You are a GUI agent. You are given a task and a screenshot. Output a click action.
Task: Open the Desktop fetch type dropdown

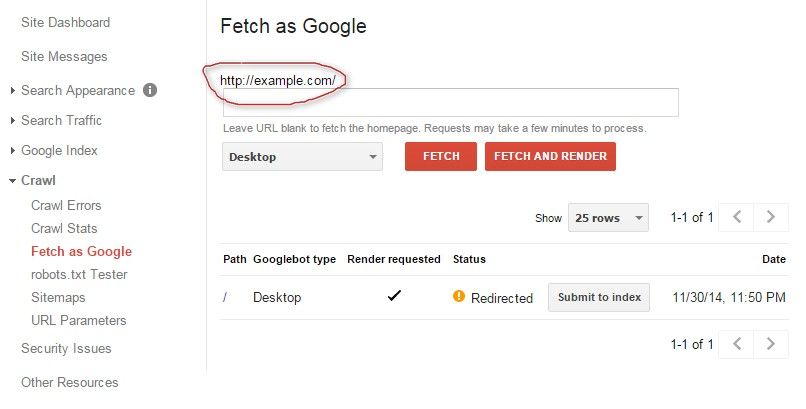[302, 157]
